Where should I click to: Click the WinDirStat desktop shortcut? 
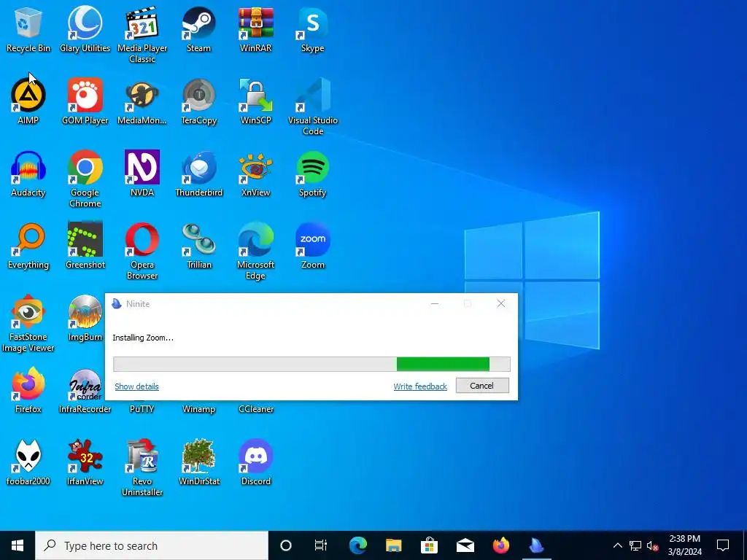198,462
